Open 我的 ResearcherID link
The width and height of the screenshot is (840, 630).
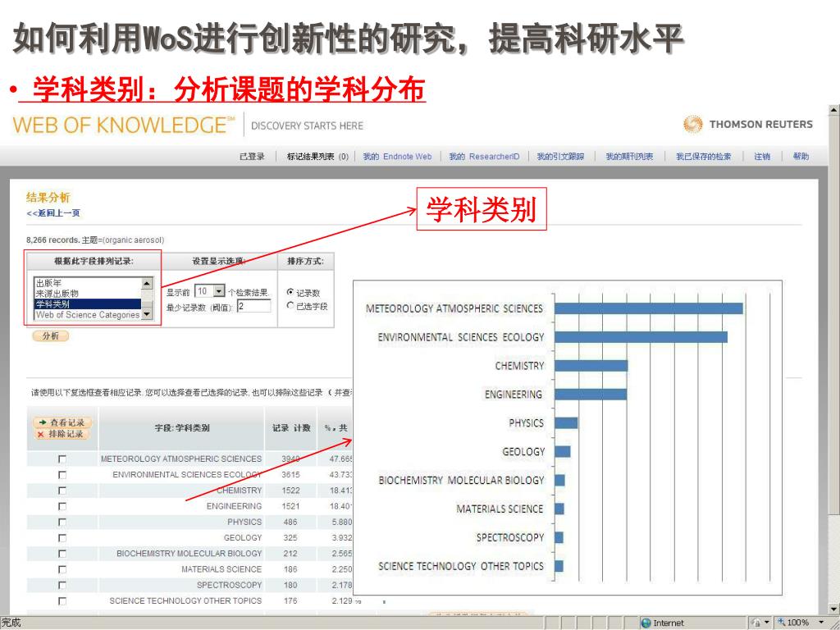click(x=484, y=157)
